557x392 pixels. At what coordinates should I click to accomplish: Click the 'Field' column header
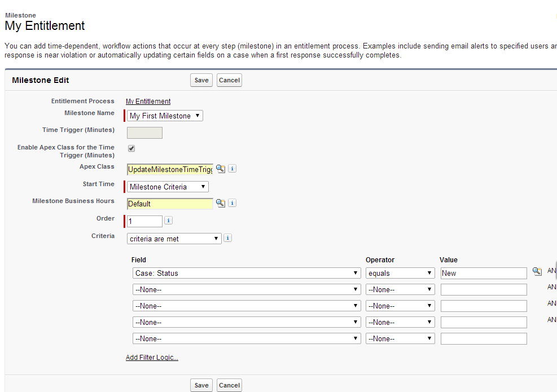(x=138, y=260)
